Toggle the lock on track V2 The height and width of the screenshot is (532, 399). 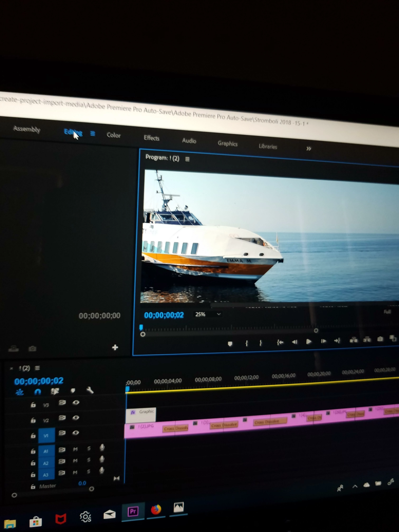(x=33, y=420)
